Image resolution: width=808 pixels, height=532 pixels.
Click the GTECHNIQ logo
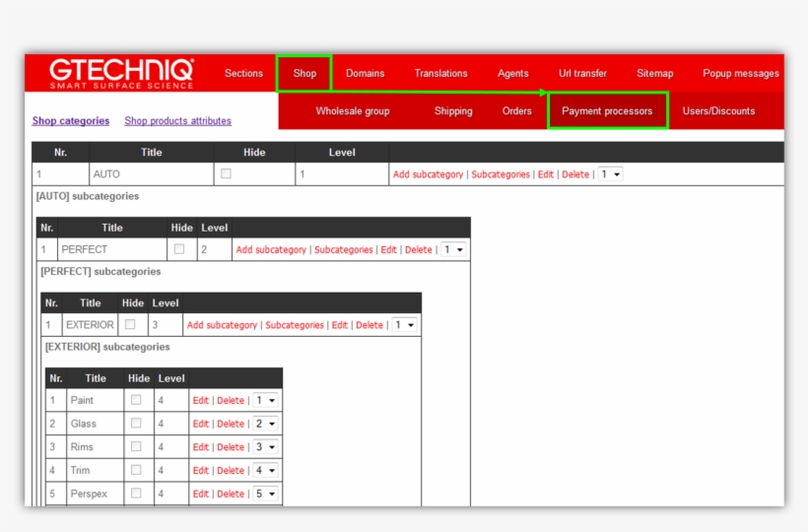121,74
